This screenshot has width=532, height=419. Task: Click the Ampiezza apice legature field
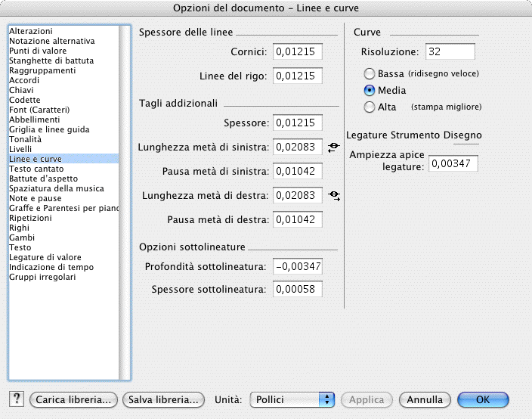(x=453, y=163)
